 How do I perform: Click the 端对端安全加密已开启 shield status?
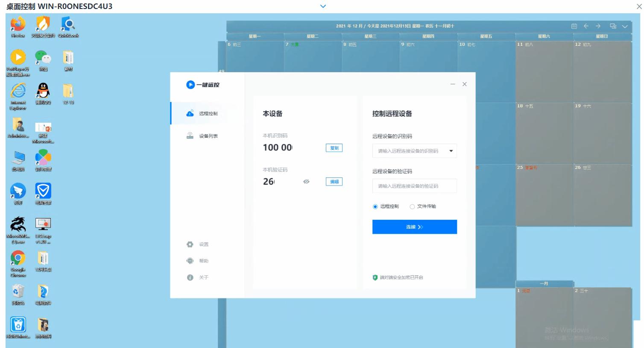click(x=398, y=277)
